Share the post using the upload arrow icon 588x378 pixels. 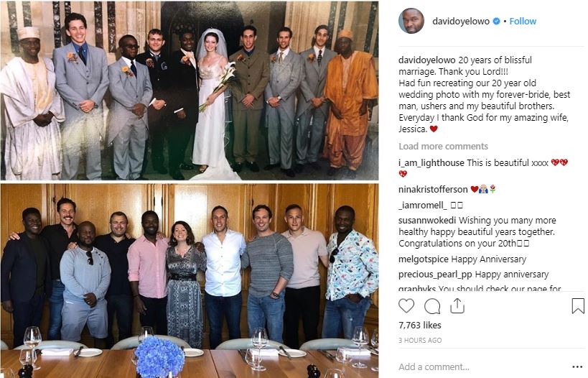coord(457,305)
